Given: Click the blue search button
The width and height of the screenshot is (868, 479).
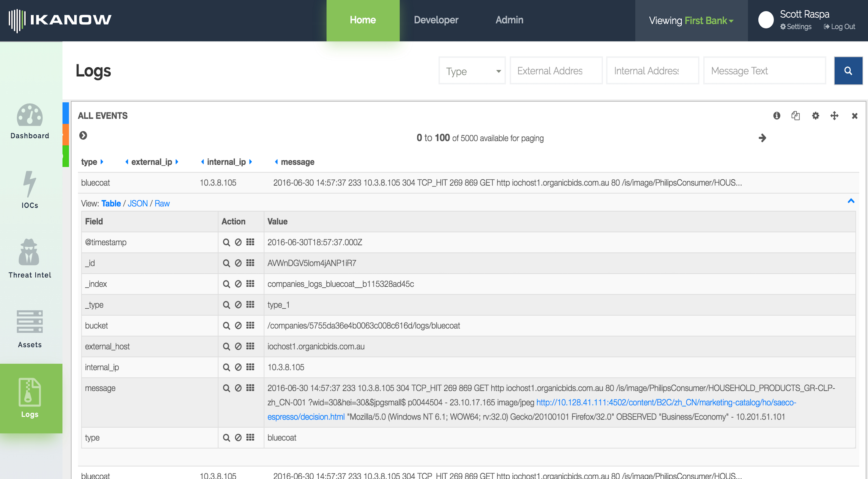Looking at the screenshot, I should pos(848,71).
